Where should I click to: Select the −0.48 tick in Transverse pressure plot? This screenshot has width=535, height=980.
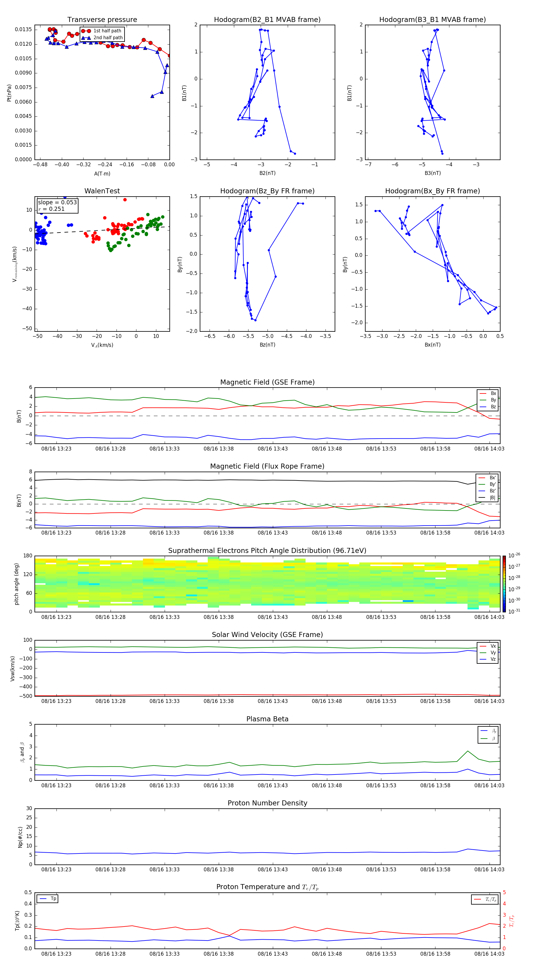point(40,165)
